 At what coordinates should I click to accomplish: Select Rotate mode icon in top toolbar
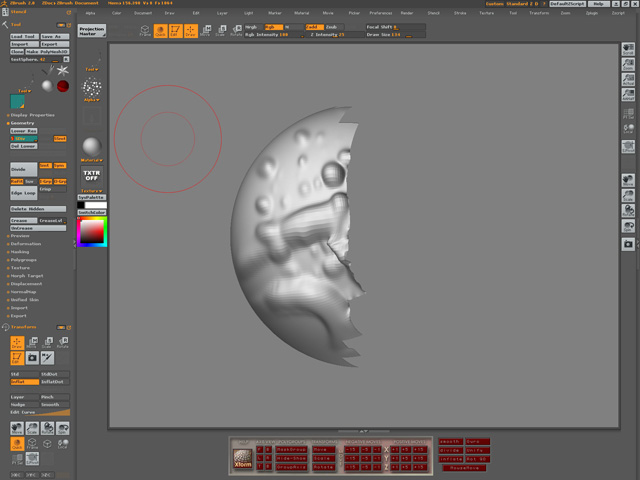[236, 31]
